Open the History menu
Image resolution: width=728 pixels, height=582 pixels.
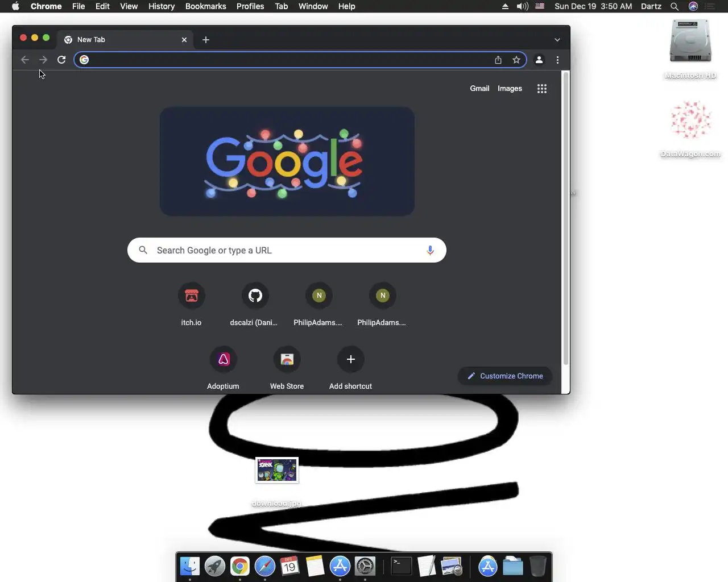tap(162, 6)
